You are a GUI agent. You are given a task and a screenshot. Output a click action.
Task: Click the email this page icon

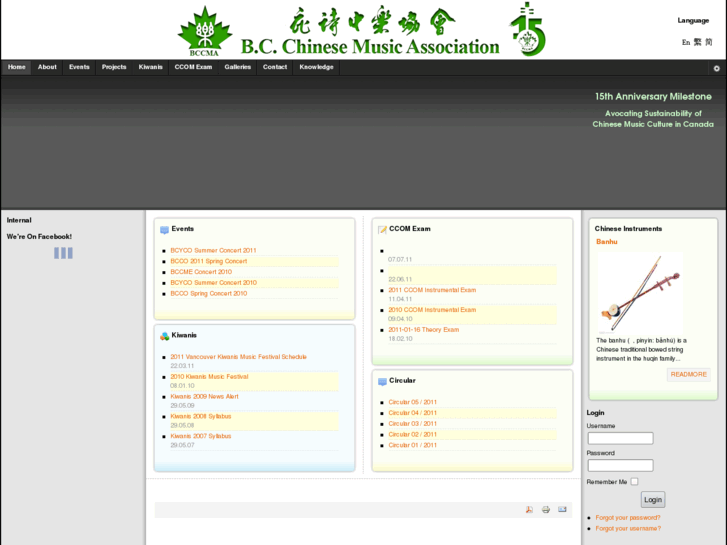coord(562,509)
